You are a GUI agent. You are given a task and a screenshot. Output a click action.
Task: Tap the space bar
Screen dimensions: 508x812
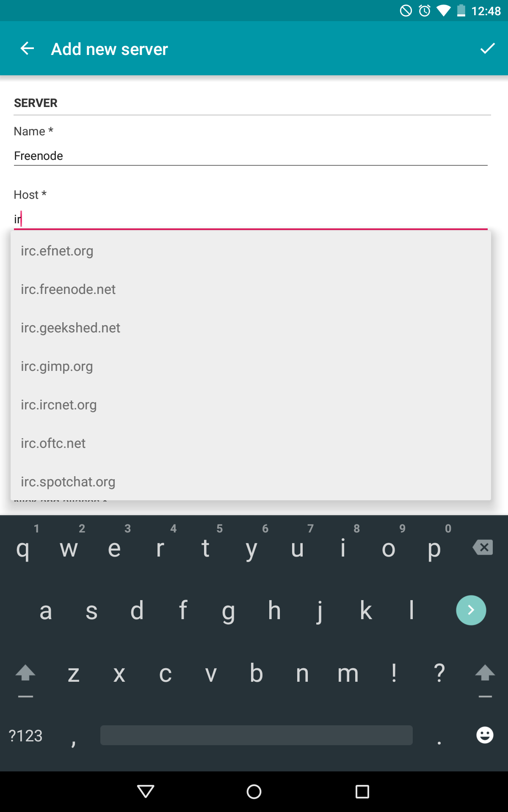256,735
